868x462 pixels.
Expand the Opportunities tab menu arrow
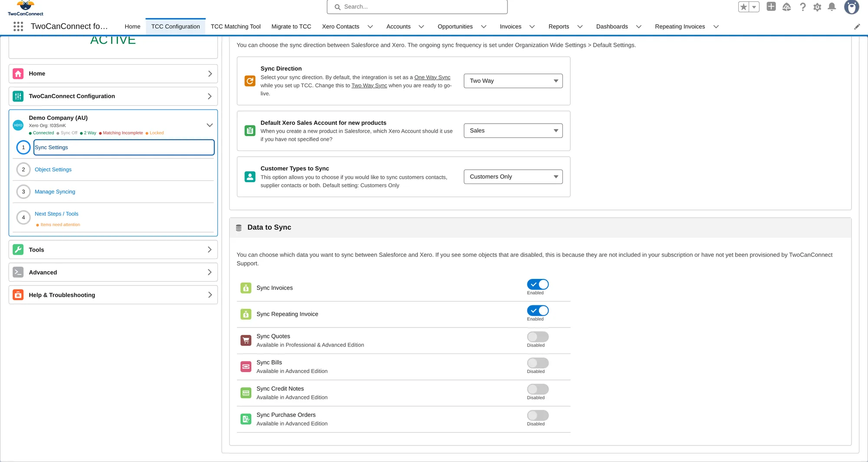tap(483, 26)
